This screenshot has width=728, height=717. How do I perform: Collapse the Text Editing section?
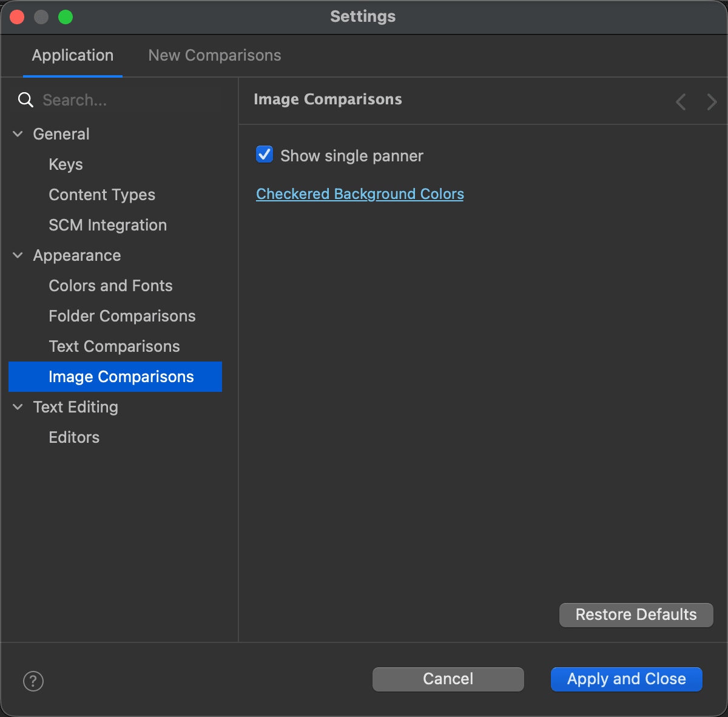point(18,407)
